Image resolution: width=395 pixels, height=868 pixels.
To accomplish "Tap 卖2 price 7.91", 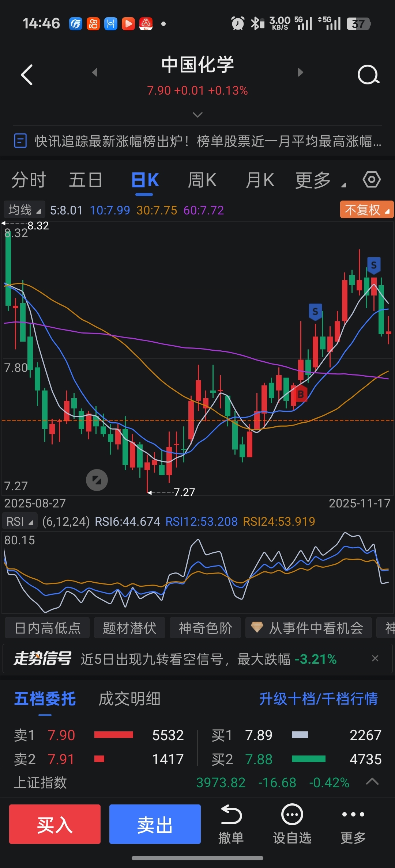I will (61, 759).
